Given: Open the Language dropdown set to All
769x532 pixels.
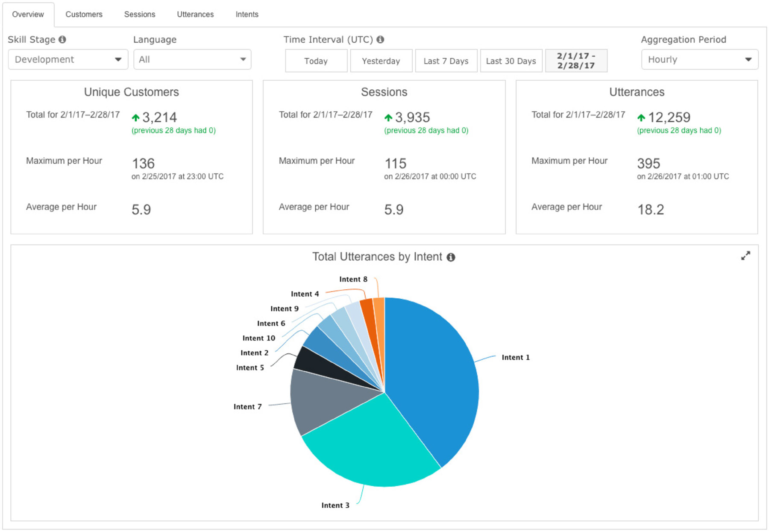Looking at the screenshot, I should click(192, 60).
